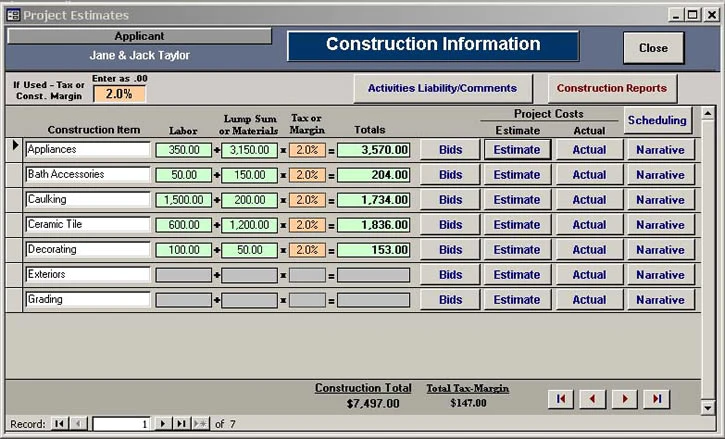Click the Appliances labor field 350.00
The height and width of the screenshot is (439, 725).
point(184,150)
